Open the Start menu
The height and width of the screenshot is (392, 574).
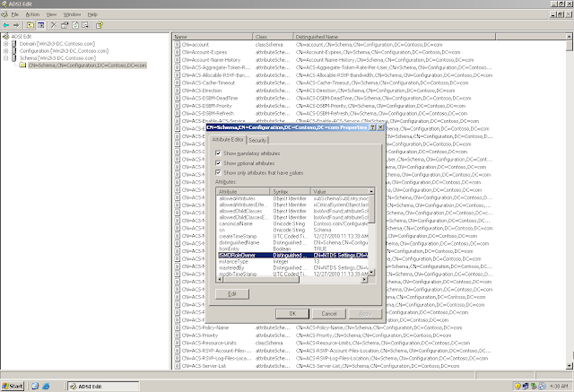13,386
